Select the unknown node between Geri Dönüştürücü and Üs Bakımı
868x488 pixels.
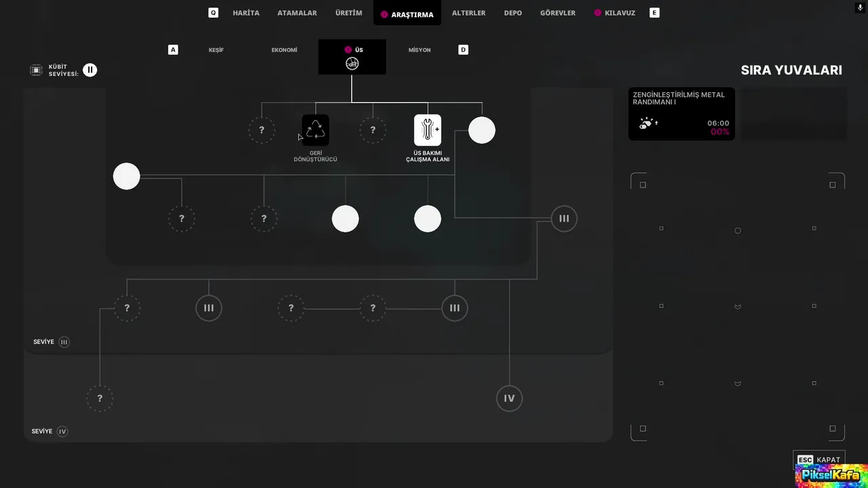coord(373,130)
